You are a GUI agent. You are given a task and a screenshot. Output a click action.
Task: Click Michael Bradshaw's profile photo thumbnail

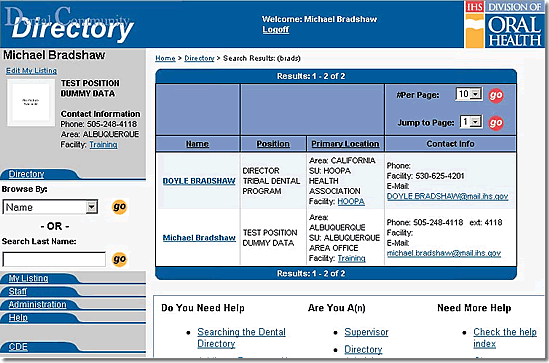(31, 103)
